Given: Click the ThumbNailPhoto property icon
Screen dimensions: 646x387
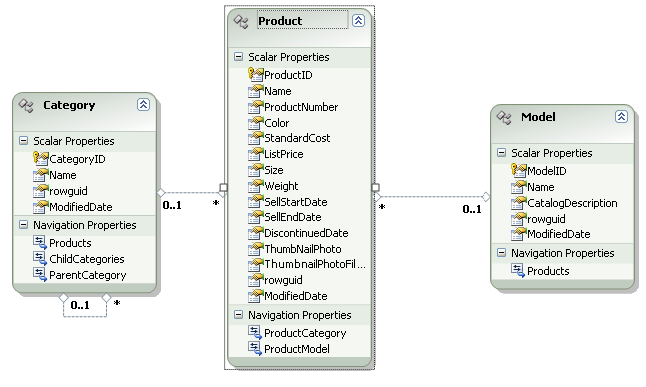Looking at the screenshot, I should tap(255, 249).
